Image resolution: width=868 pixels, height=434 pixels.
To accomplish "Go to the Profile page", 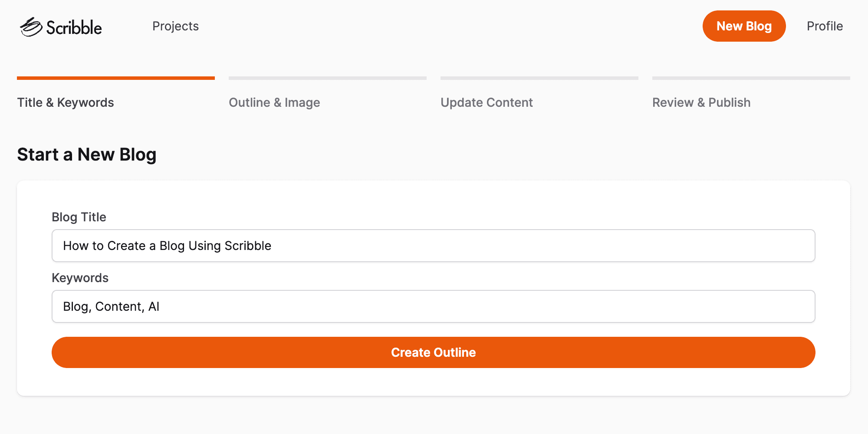I will 825,26.
